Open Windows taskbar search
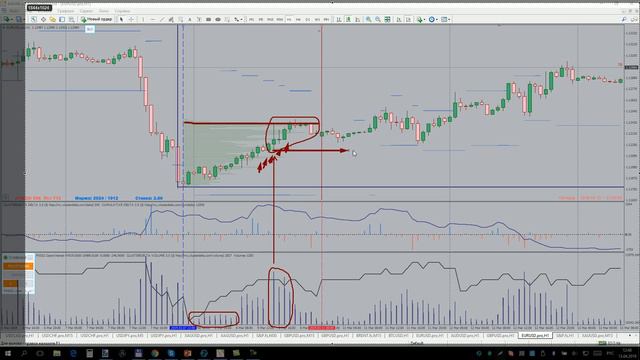This screenshot has width=640, height=360. pos(24,353)
